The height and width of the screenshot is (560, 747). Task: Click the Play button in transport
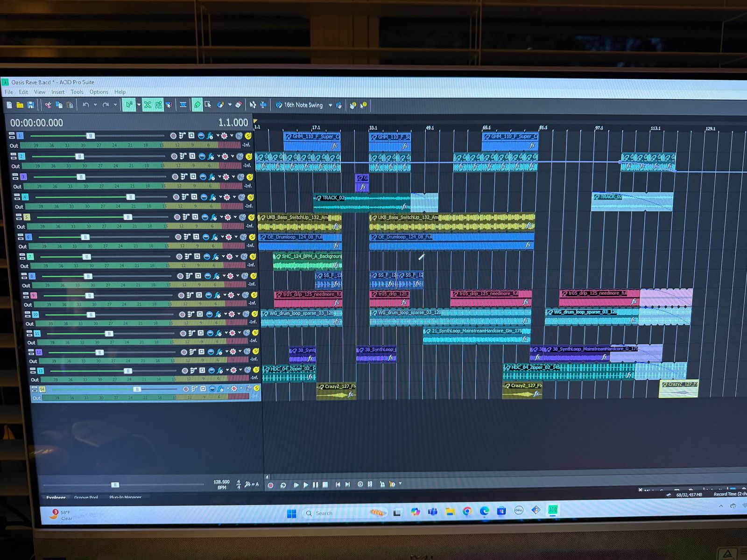pyautogui.click(x=306, y=485)
